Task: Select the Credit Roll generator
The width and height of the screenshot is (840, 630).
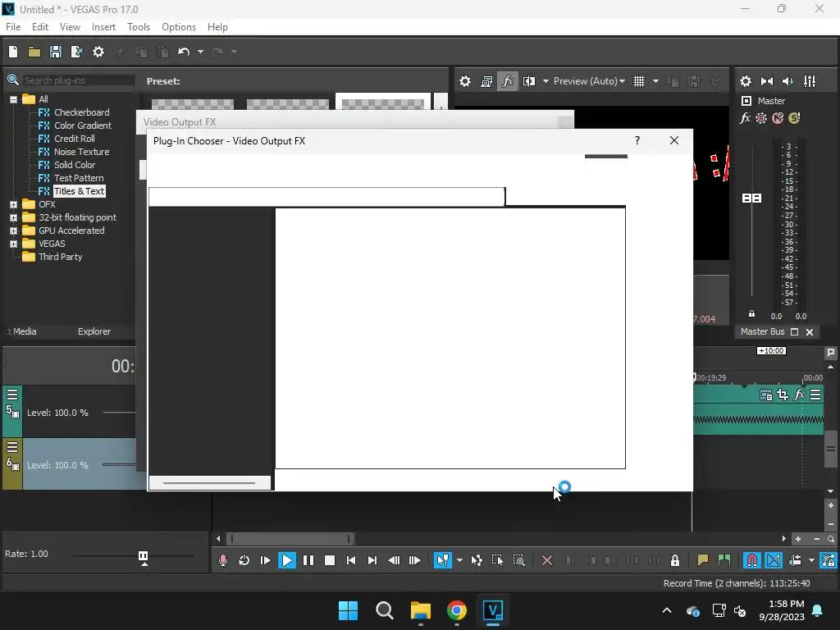Action: pos(75,139)
